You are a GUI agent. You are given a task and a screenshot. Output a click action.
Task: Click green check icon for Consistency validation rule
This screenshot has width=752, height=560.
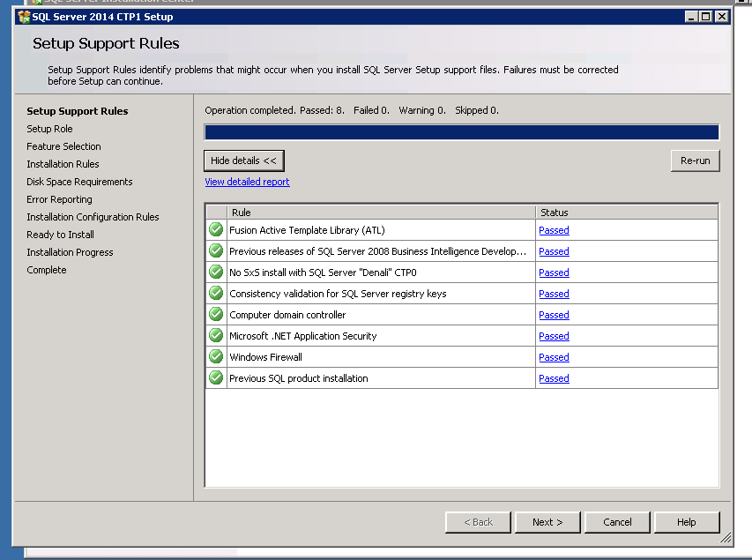[216, 294]
